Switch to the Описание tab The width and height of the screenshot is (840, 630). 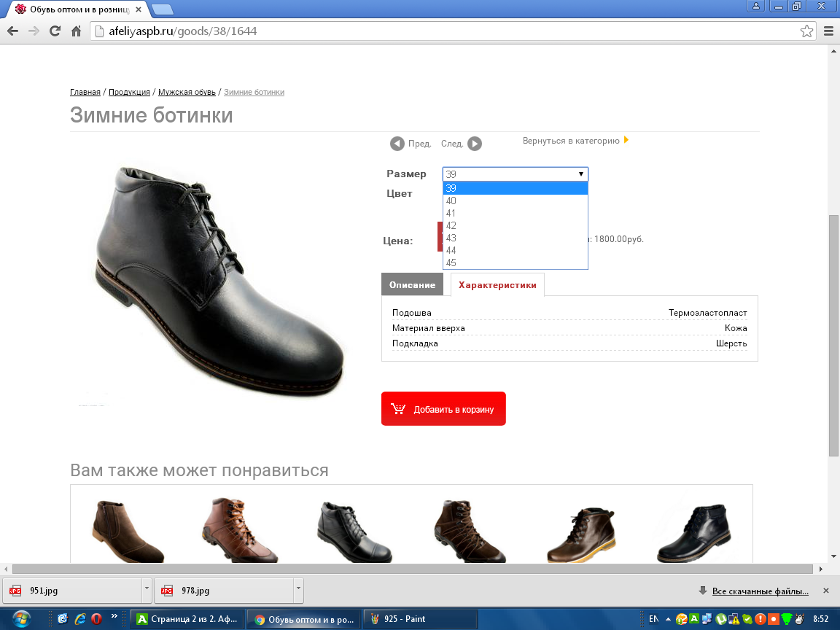(412, 284)
